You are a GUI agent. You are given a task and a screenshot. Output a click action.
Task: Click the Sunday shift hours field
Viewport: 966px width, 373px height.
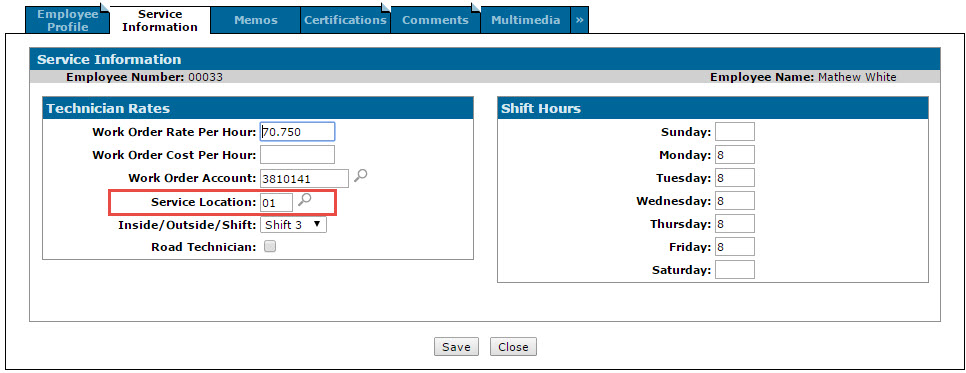coord(734,131)
